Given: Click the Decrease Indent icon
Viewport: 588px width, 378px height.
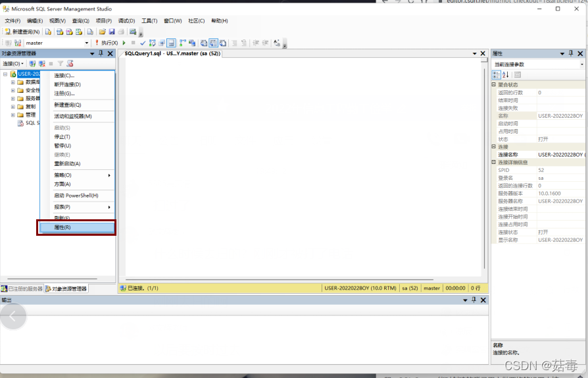Looking at the screenshot, I should [256, 43].
